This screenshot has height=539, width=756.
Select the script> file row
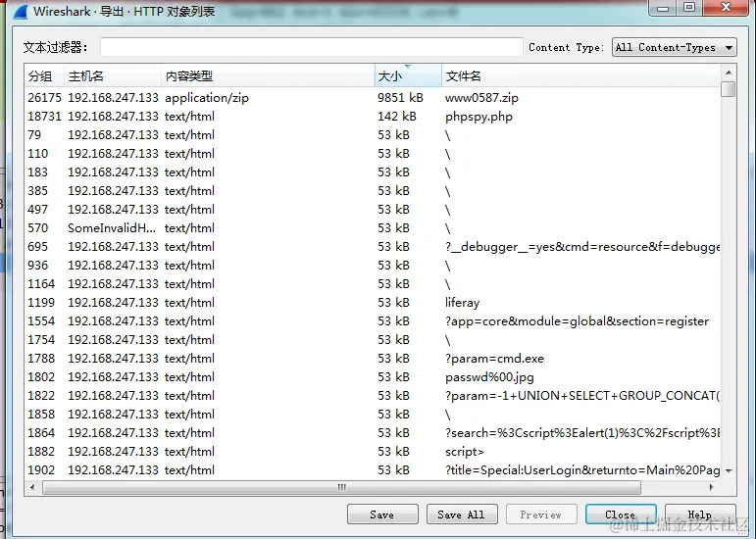tap(373, 452)
